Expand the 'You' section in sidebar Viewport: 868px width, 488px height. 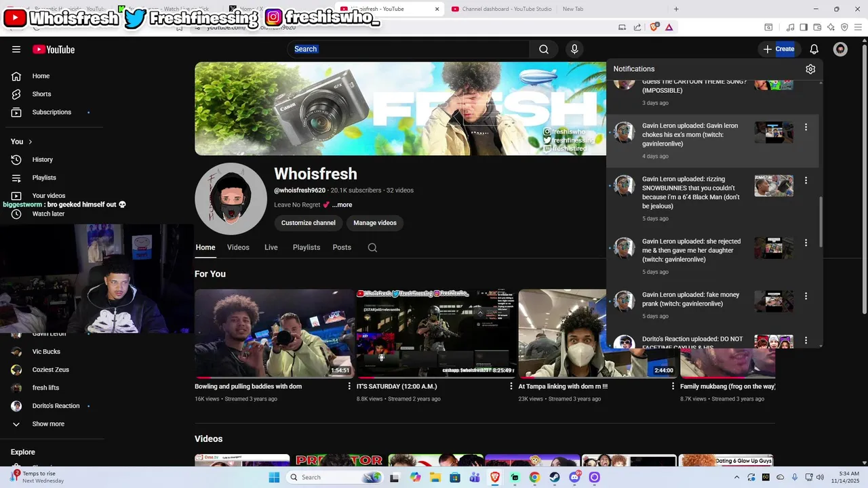22,142
